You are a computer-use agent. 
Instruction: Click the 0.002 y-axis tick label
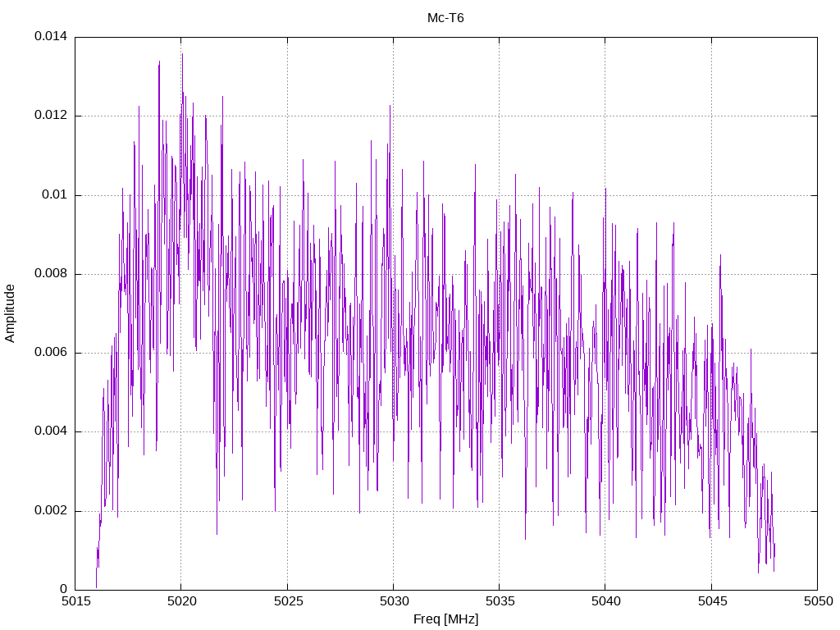pyautogui.click(x=51, y=510)
